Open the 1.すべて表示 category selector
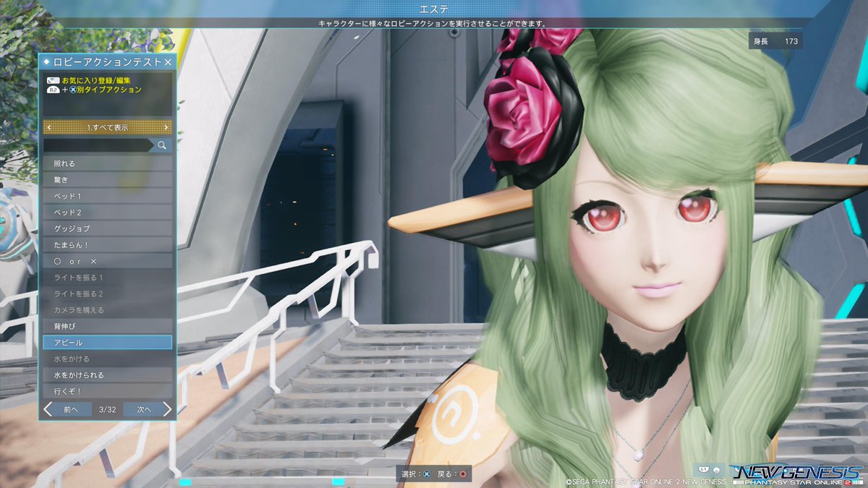 (108, 127)
